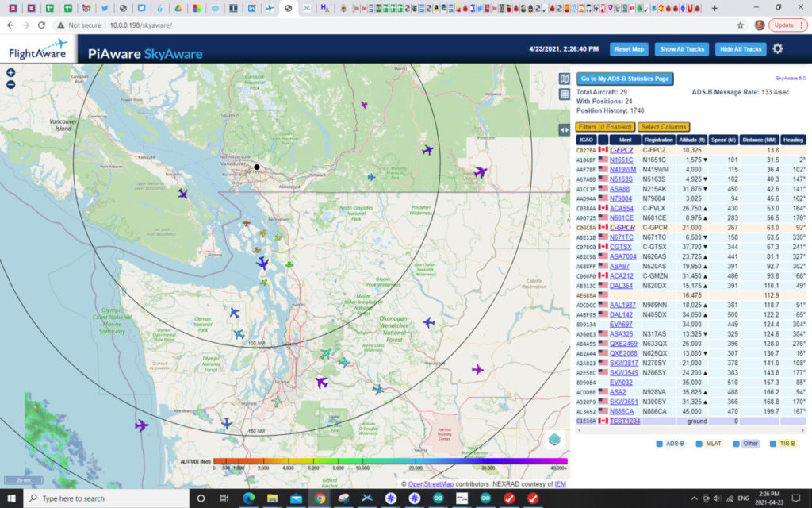
Task: Click the black receiver location dot
Action: 256,167
